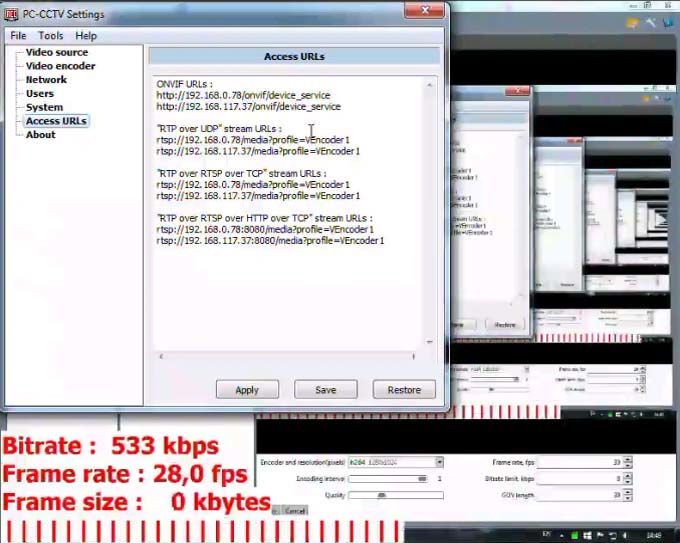
Task: Click the http://192.168.0.78/onvif/device_service line
Action: [243, 95]
